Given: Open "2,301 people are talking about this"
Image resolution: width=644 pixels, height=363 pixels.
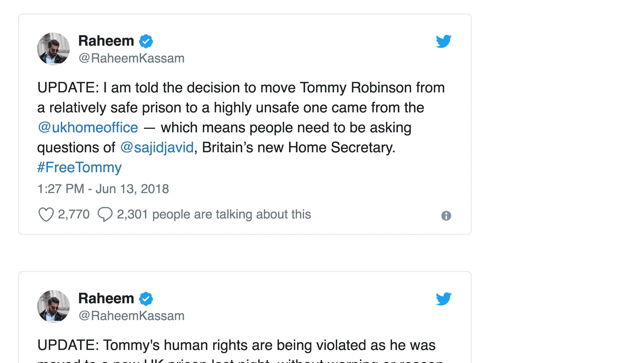Looking at the screenshot, I should 214,214.
